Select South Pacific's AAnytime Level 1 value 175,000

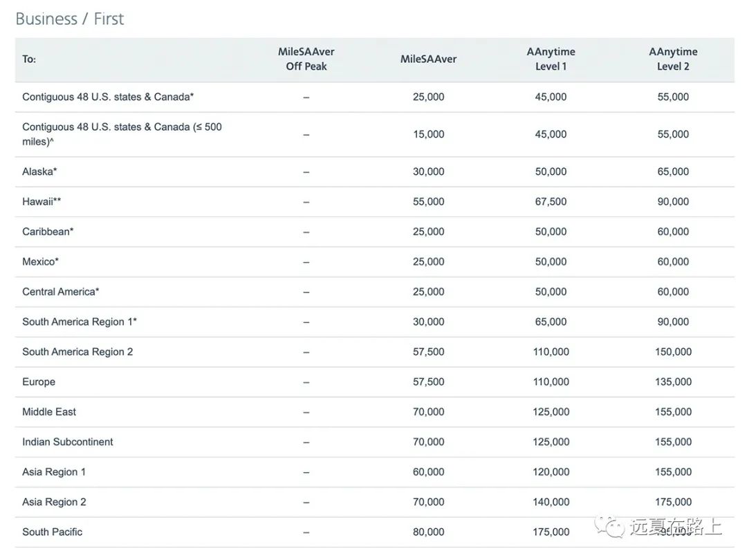551,532
